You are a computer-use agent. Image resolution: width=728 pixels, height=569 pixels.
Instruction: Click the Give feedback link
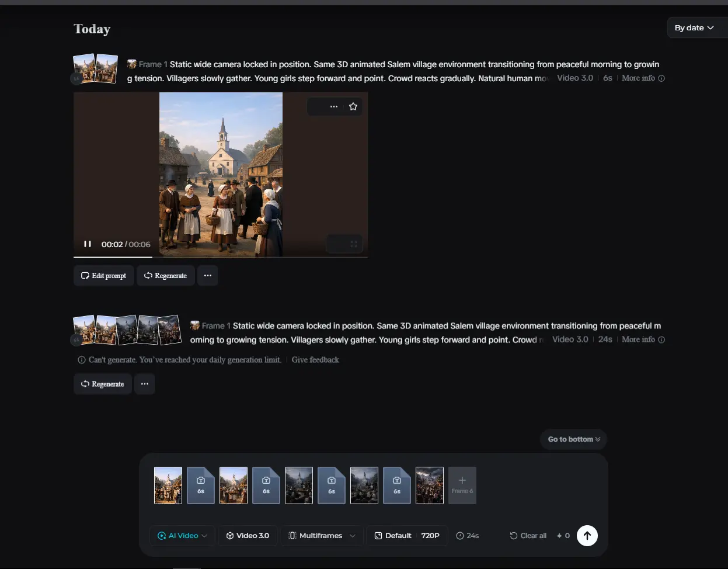[x=315, y=360]
